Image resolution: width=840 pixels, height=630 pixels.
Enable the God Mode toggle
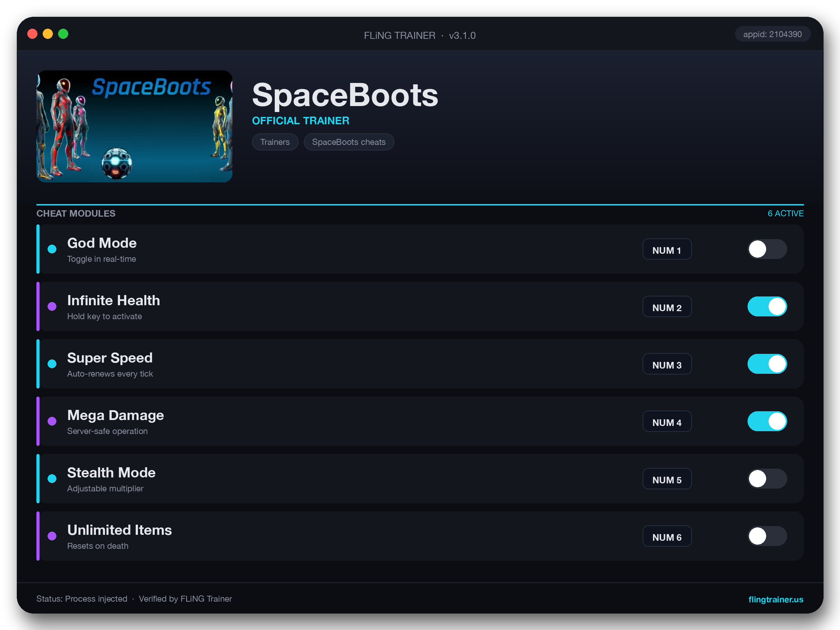[x=767, y=249]
